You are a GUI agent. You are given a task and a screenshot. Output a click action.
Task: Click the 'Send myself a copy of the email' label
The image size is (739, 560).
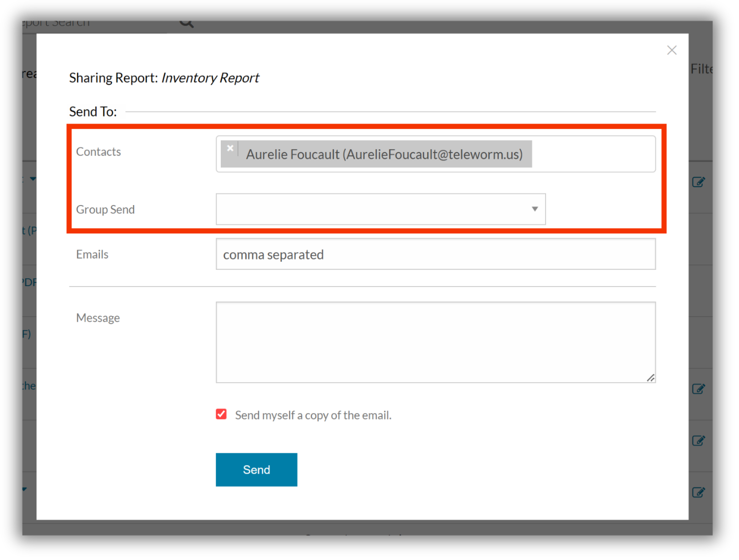pos(313,415)
